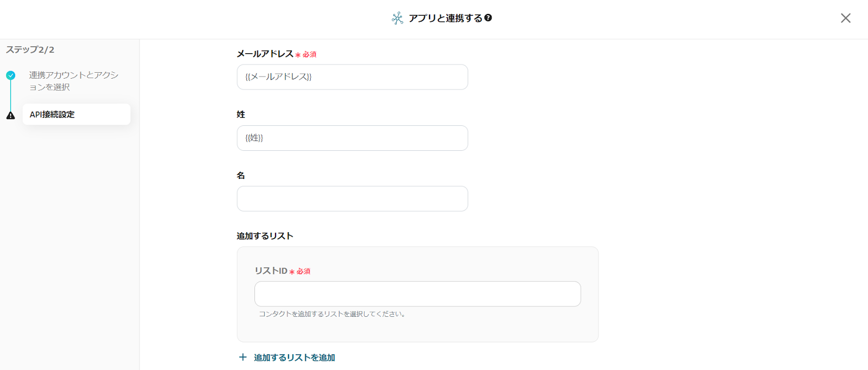Click the warning triangle step icon
868x370 pixels.
pos(11,115)
